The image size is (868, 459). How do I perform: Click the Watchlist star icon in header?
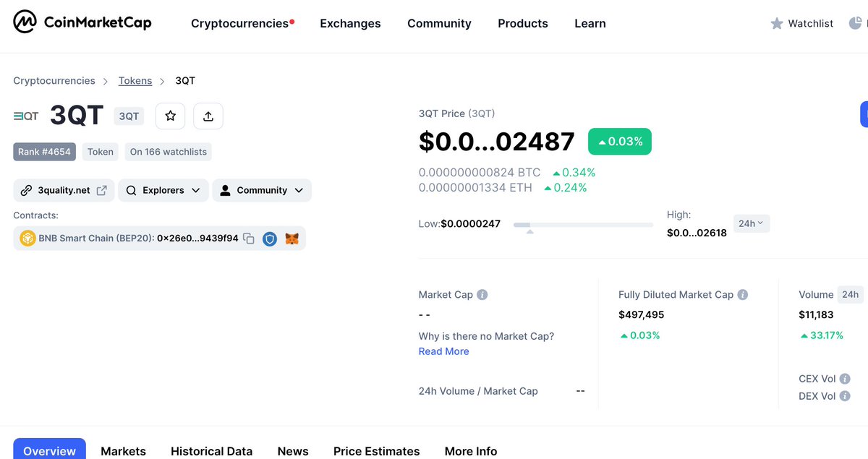[x=777, y=24]
